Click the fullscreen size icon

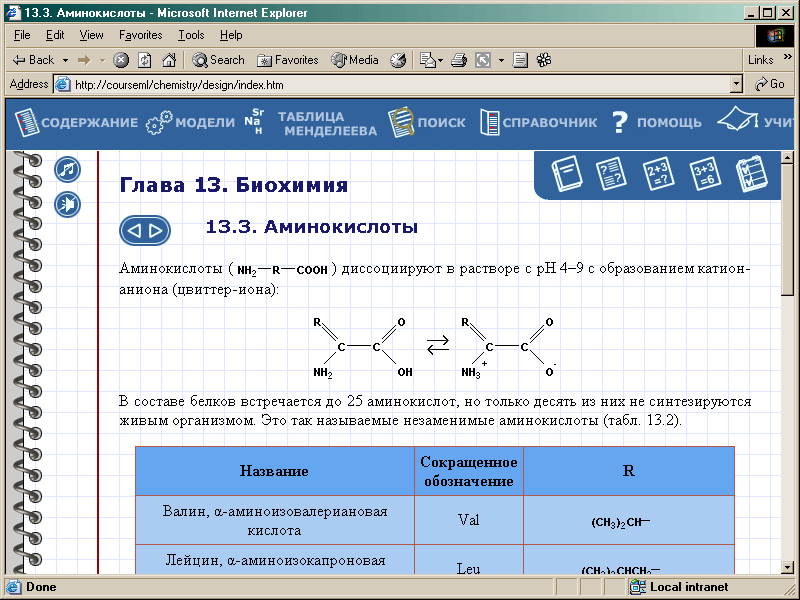pyautogui.click(x=483, y=60)
